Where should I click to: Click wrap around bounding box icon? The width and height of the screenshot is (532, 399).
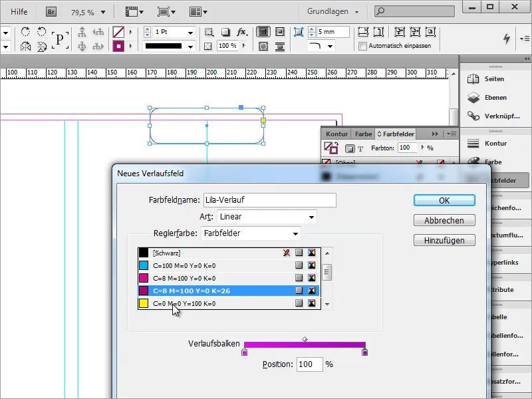tap(280, 32)
